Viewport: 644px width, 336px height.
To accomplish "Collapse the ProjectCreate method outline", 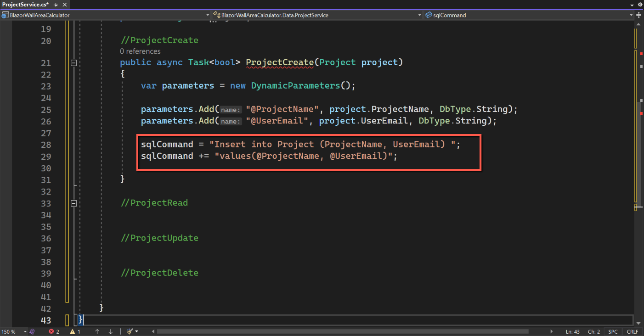I will [x=73, y=63].
